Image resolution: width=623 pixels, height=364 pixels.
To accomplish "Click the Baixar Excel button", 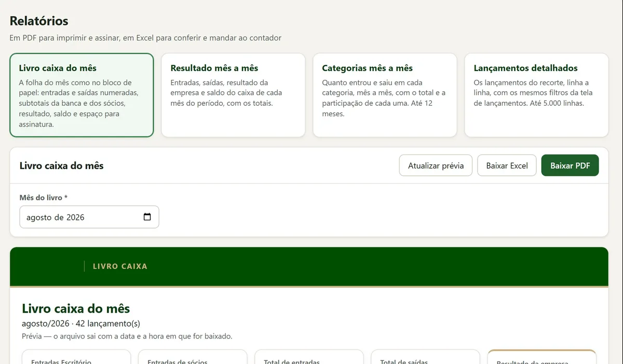I will (x=507, y=165).
